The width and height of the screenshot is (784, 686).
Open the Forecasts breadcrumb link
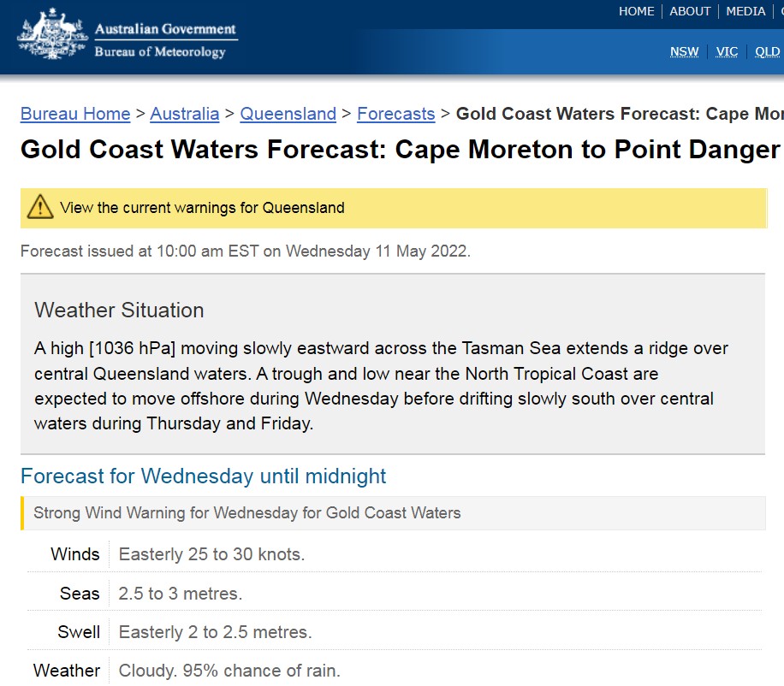click(396, 114)
